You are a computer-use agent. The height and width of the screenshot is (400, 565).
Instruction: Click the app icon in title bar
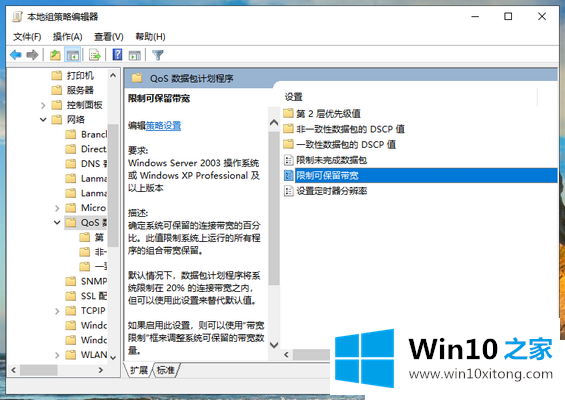[x=17, y=17]
